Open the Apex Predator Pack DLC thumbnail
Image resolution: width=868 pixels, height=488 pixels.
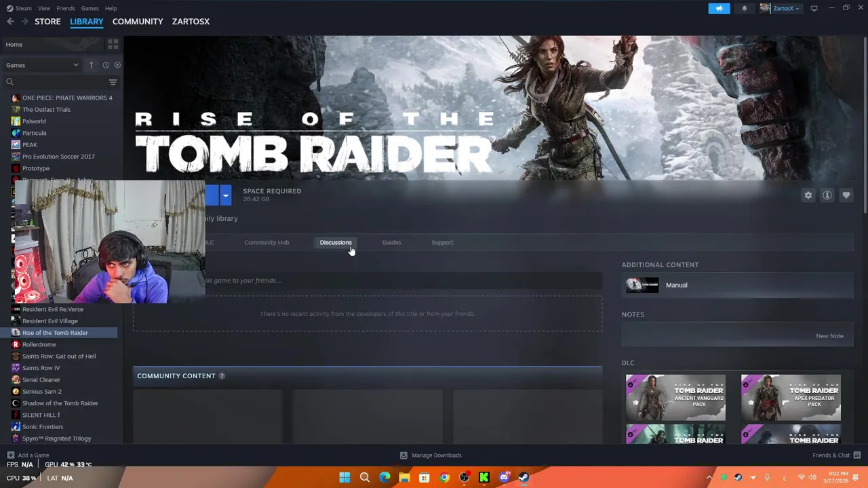pos(791,397)
